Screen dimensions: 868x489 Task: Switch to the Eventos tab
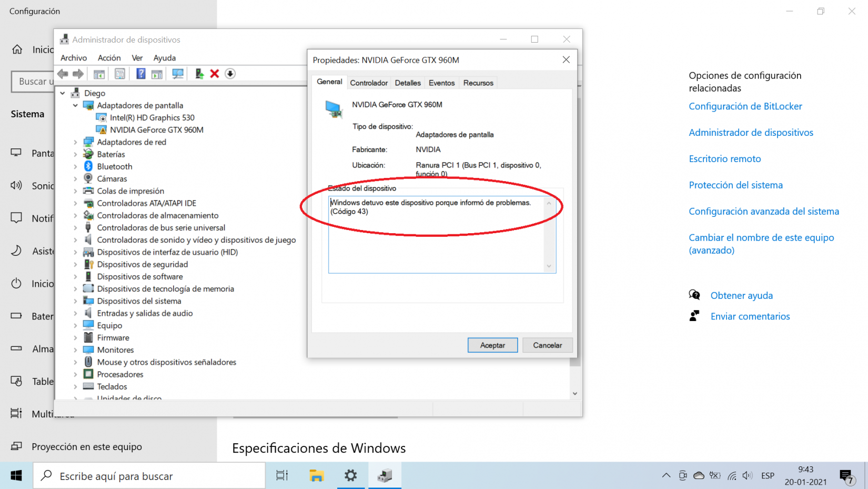(441, 83)
